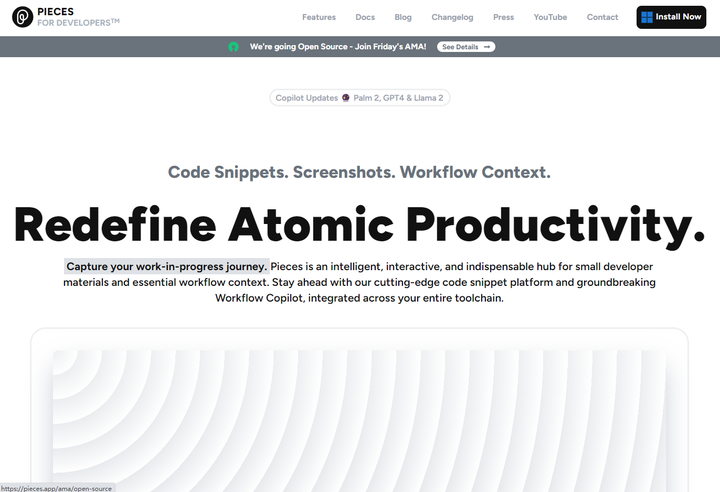Viewport: 720px width, 492px height.
Task: Click the highlighted "Capture your work-in-progress journey." text
Action: tap(166, 266)
